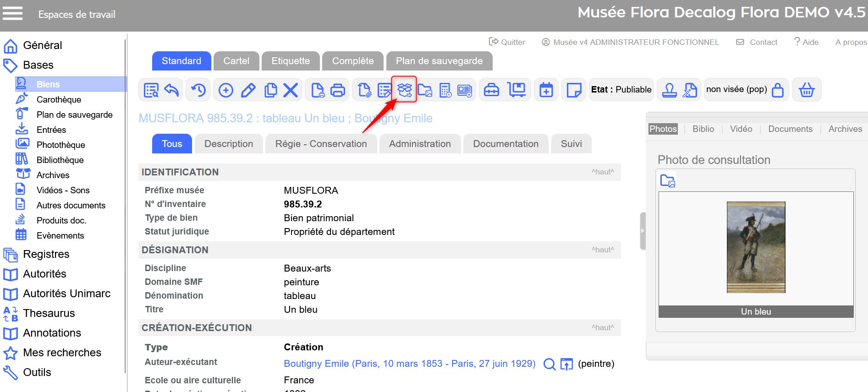Viewport: 868px width, 392px height.
Task: Duplicate record with the copy icon
Action: pos(270,90)
